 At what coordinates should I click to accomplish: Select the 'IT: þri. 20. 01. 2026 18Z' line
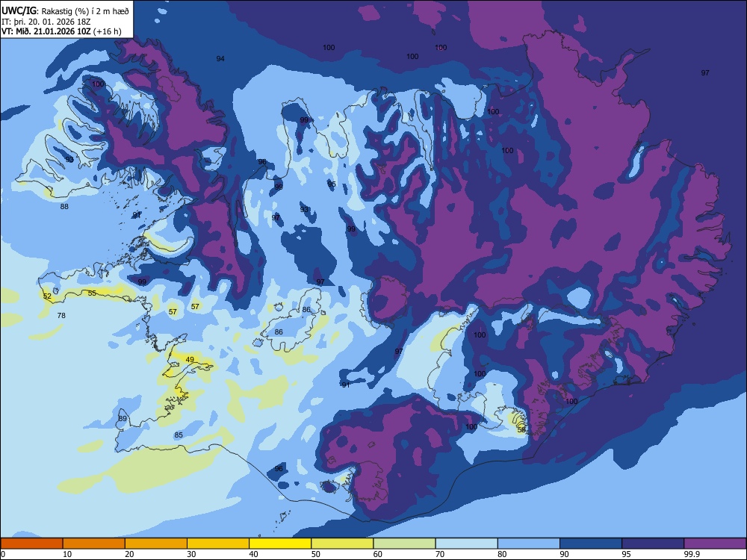[x=46, y=22]
